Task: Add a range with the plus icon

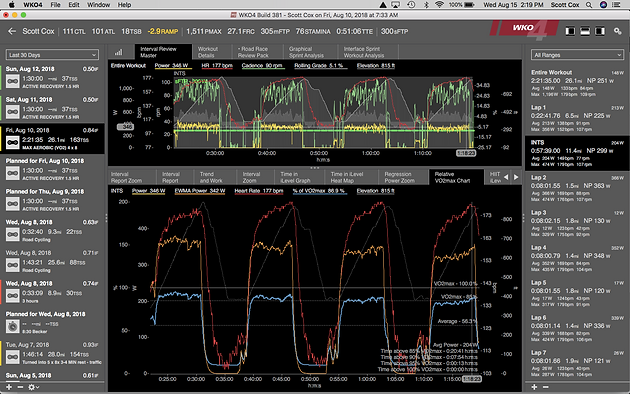Action: point(534,387)
